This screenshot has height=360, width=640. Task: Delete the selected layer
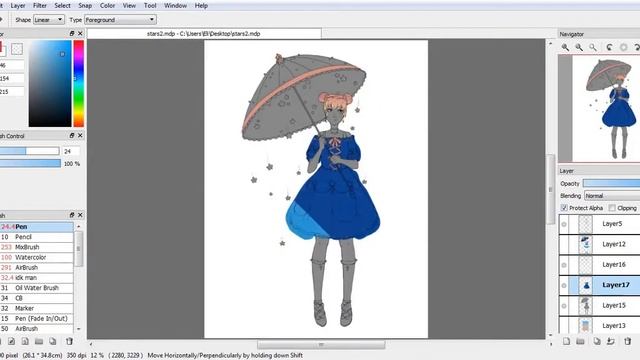pyautogui.click(x=627, y=341)
